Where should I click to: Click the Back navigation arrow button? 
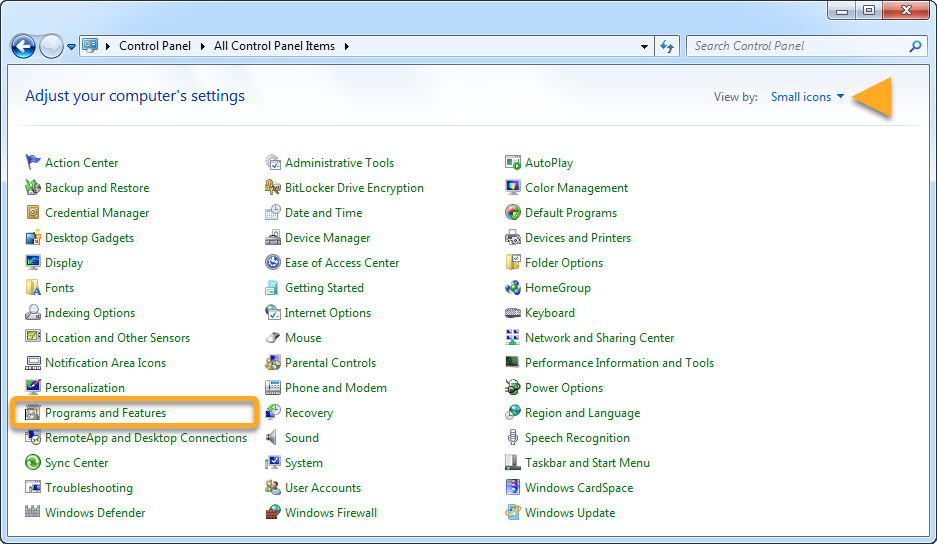pyautogui.click(x=23, y=46)
